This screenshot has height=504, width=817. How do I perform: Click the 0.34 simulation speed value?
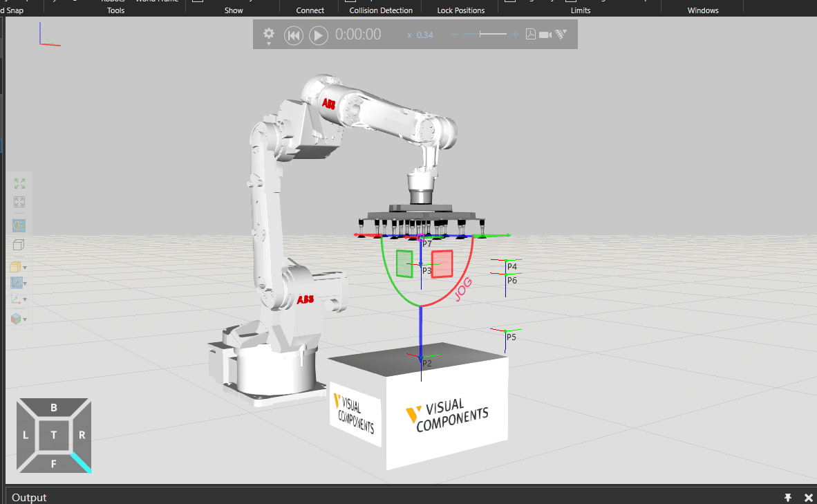pos(424,35)
